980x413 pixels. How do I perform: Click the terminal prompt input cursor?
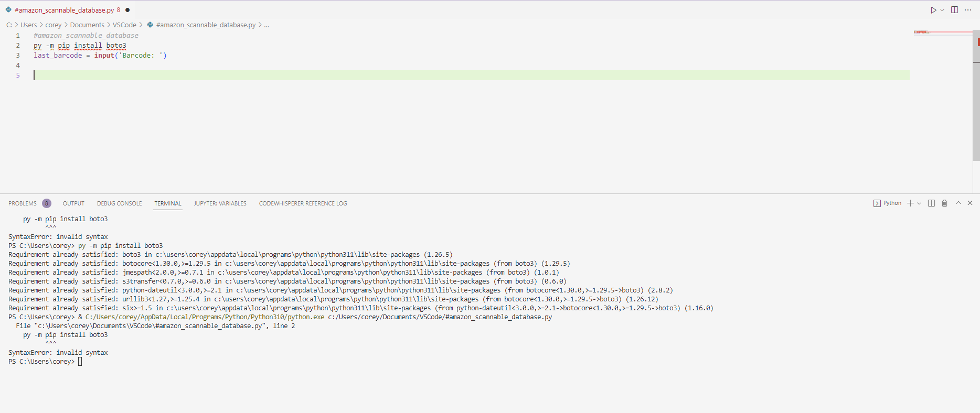click(x=80, y=362)
